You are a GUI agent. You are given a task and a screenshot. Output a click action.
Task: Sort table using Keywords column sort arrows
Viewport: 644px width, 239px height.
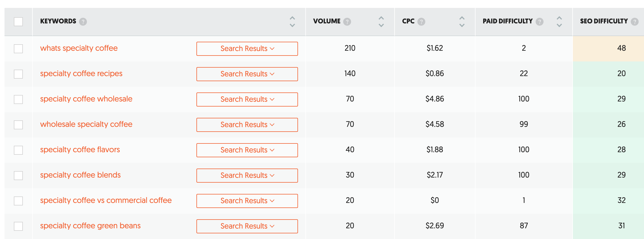coord(292,22)
